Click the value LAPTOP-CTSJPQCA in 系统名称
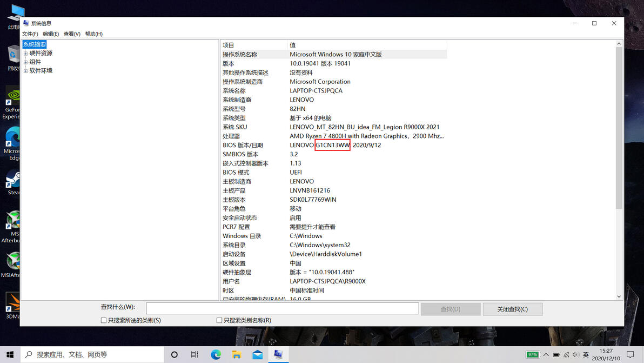This screenshot has height=363, width=644. 316,91
